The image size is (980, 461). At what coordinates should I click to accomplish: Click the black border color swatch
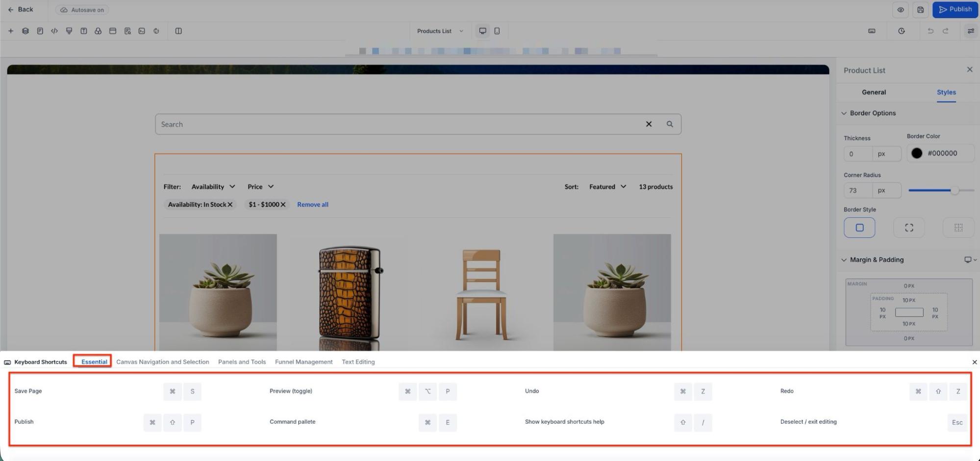click(x=916, y=153)
